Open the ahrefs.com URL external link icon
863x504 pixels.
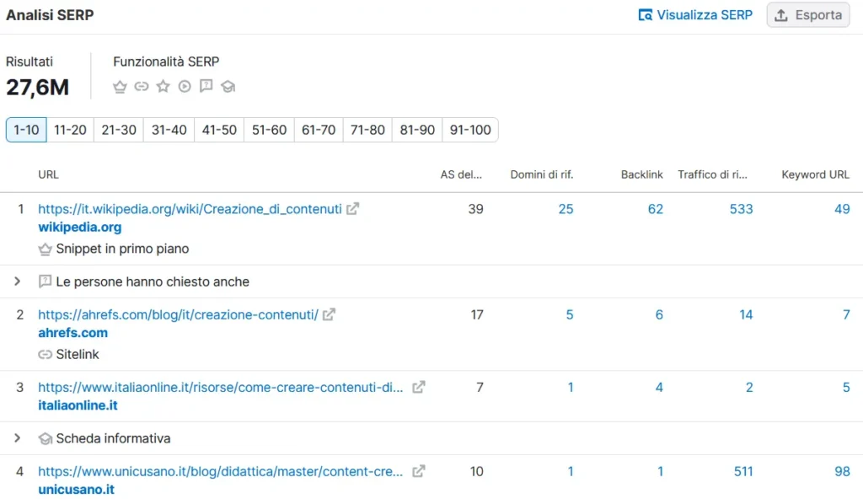pyautogui.click(x=330, y=314)
